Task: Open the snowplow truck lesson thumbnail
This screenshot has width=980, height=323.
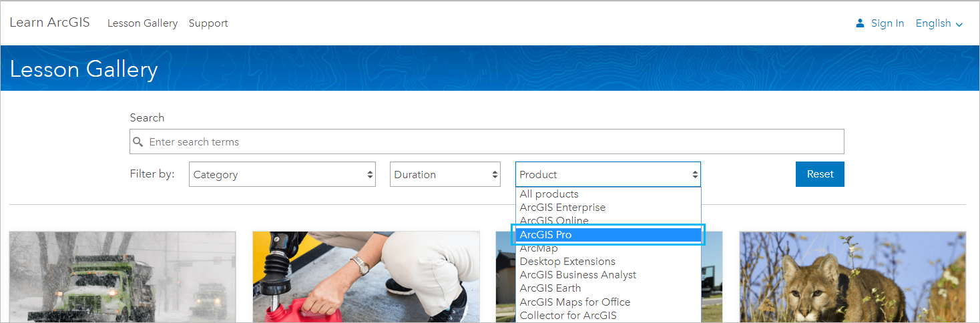Action: (123, 277)
